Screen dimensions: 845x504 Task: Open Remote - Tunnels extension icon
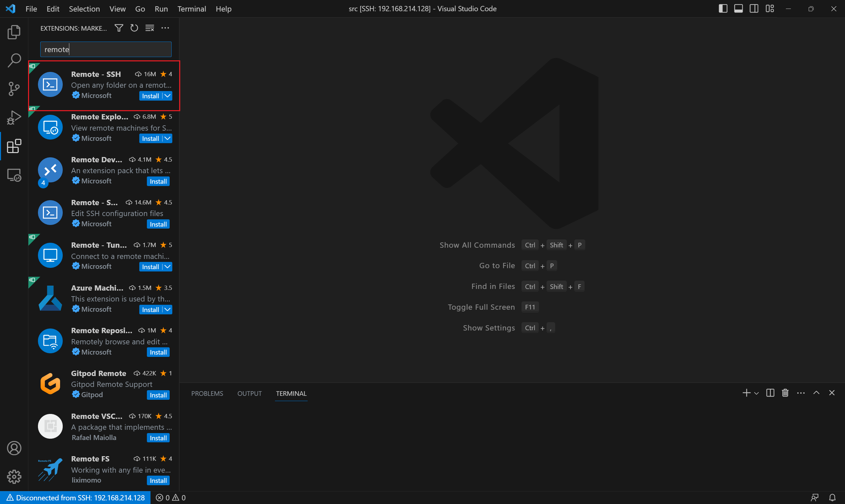coord(50,255)
